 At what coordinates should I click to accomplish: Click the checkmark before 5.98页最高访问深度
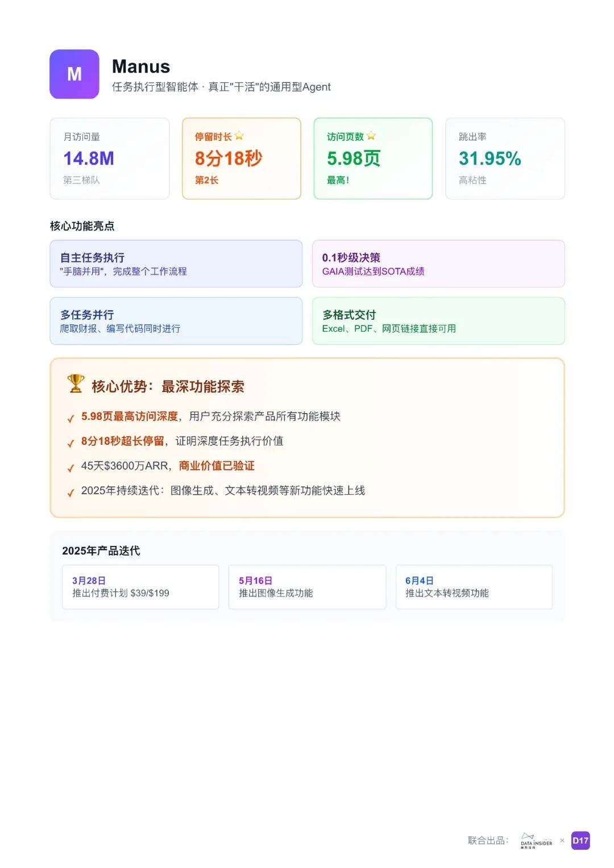point(70,419)
